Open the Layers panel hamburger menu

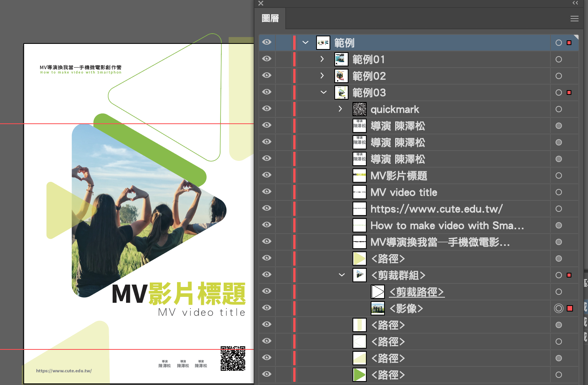(x=574, y=19)
